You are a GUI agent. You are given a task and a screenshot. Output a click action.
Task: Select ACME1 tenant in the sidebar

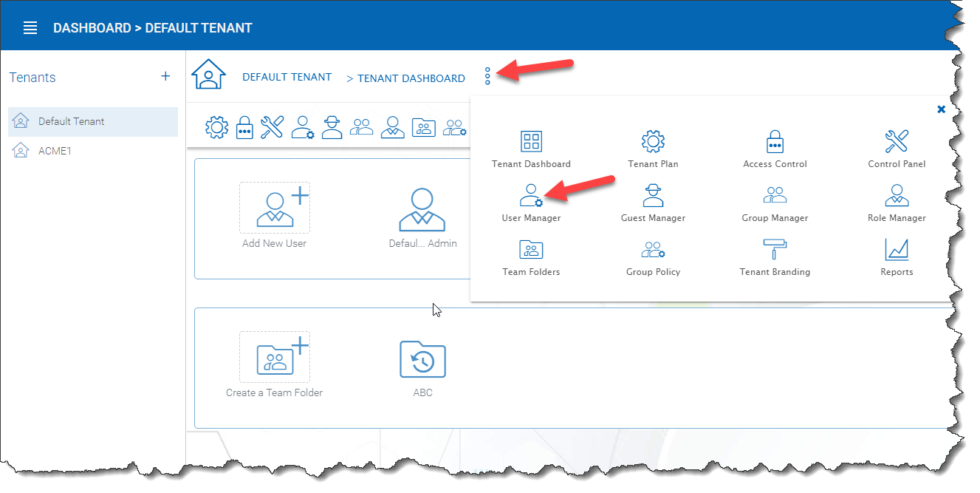point(93,151)
